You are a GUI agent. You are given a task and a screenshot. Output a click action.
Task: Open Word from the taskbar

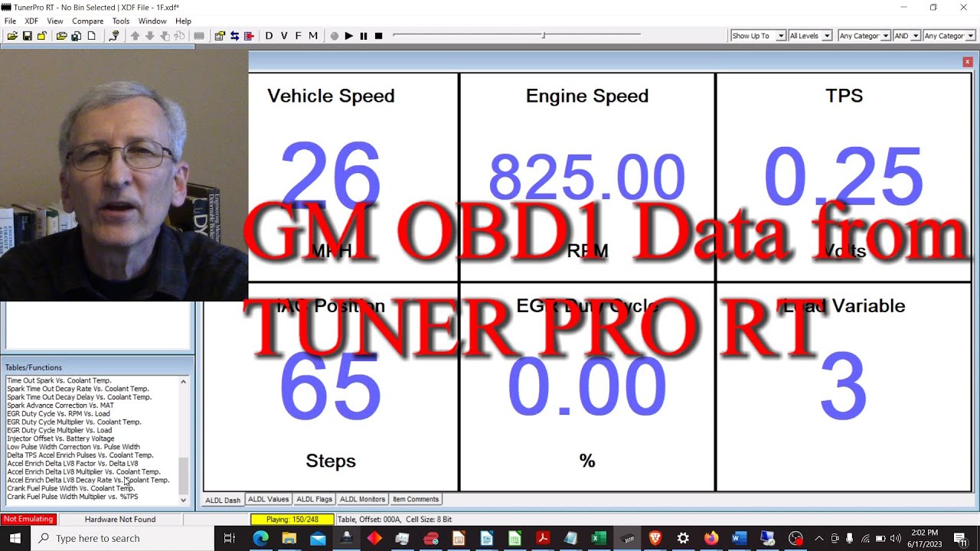click(x=739, y=538)
